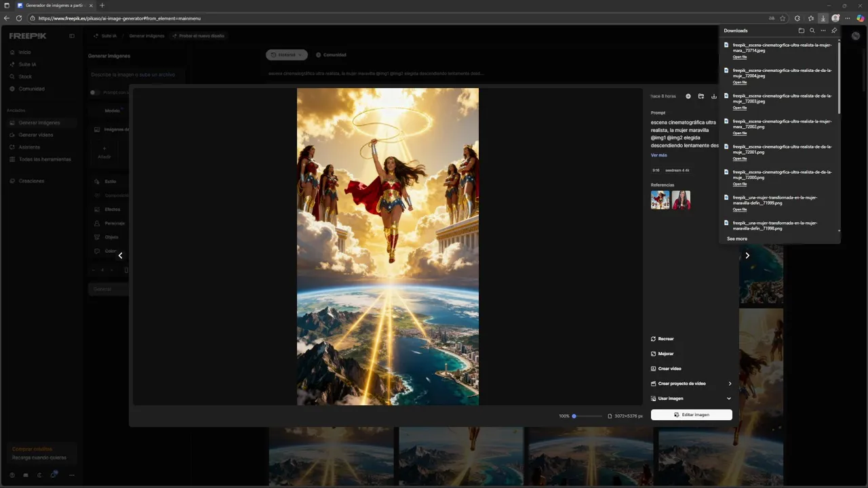Click Comprar créditos link

(32, 449)
